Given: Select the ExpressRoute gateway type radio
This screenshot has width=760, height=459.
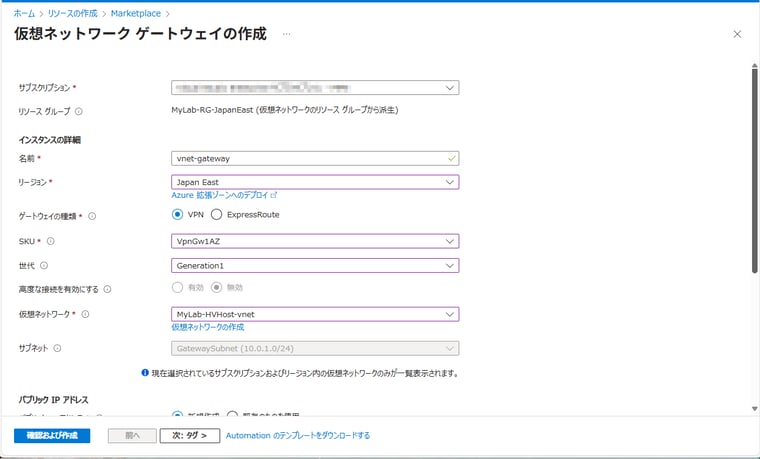Looking at the screenshot, I should [x=216, y=214].
